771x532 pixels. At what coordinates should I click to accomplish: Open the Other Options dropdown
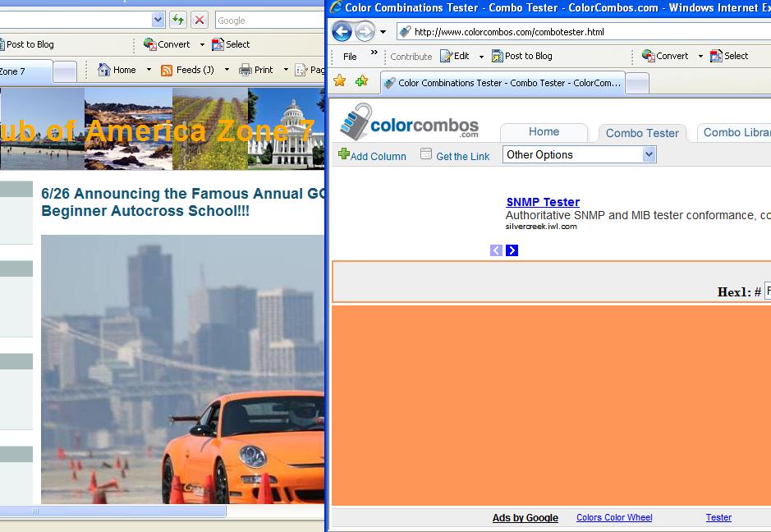579,154
